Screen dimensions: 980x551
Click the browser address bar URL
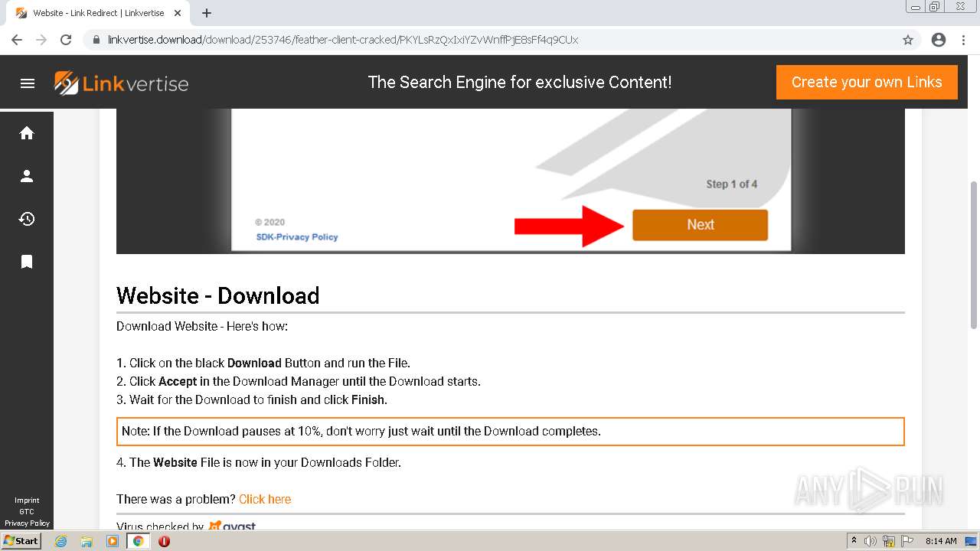click(343, 40)
